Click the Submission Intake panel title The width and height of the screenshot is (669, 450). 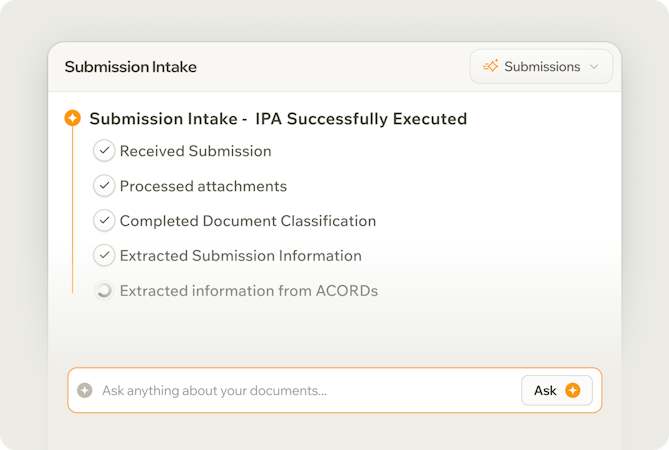(131, 67)
